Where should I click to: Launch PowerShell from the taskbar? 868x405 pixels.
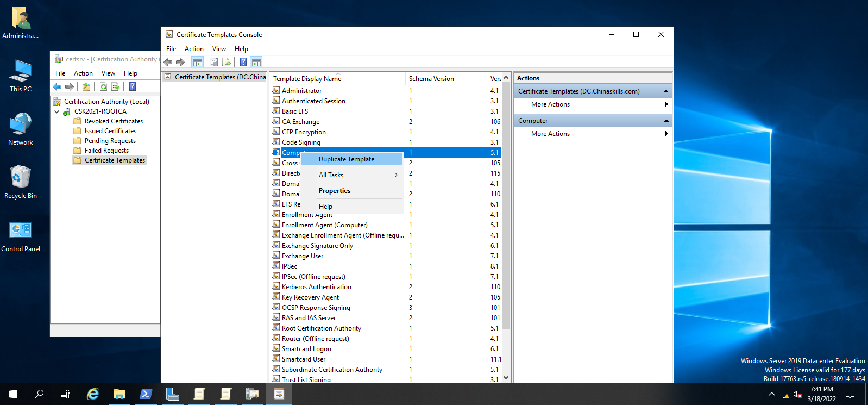click(146, 394)
